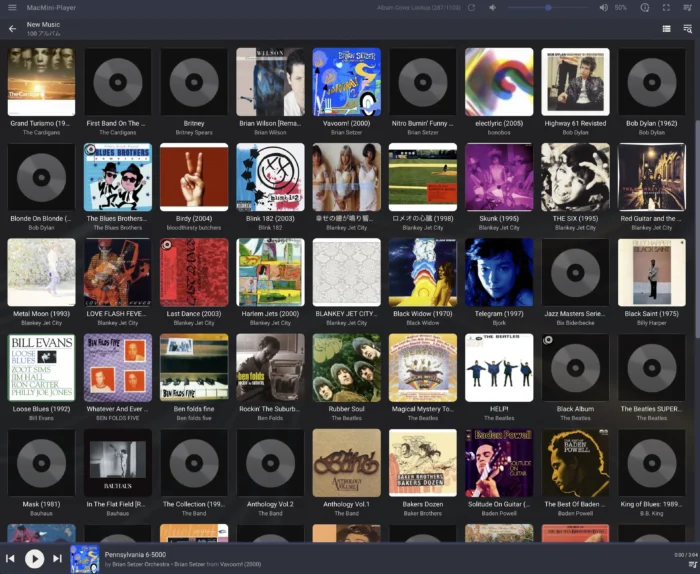Image resolution: width=700 pixels, height=574 pixels.
Task: Open the queue icon in bottom player bar
Action: 687,565
